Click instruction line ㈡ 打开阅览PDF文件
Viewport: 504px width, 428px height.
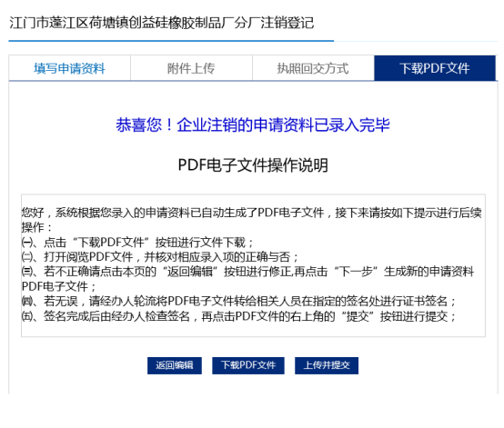(160, 257)
